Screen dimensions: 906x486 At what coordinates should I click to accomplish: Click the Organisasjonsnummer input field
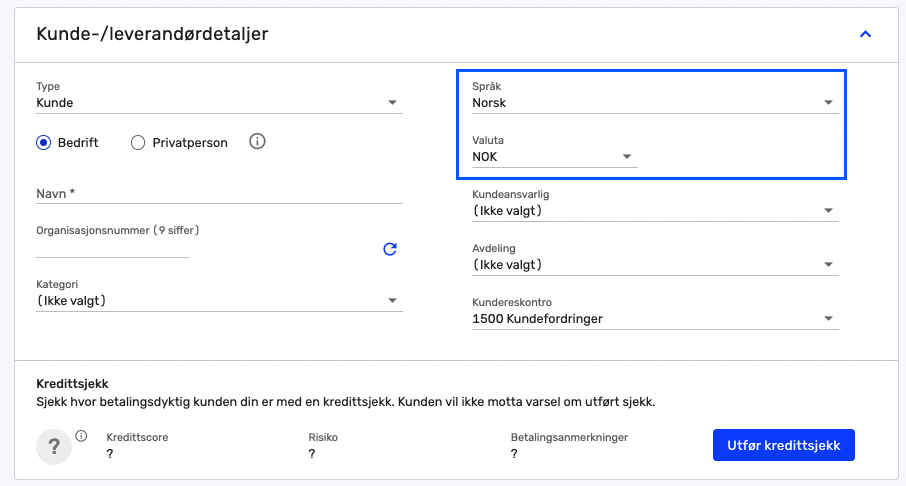(112, 248)
